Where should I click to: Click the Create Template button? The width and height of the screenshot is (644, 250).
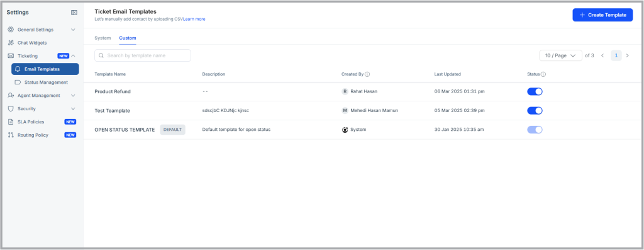tap(602, 15)
